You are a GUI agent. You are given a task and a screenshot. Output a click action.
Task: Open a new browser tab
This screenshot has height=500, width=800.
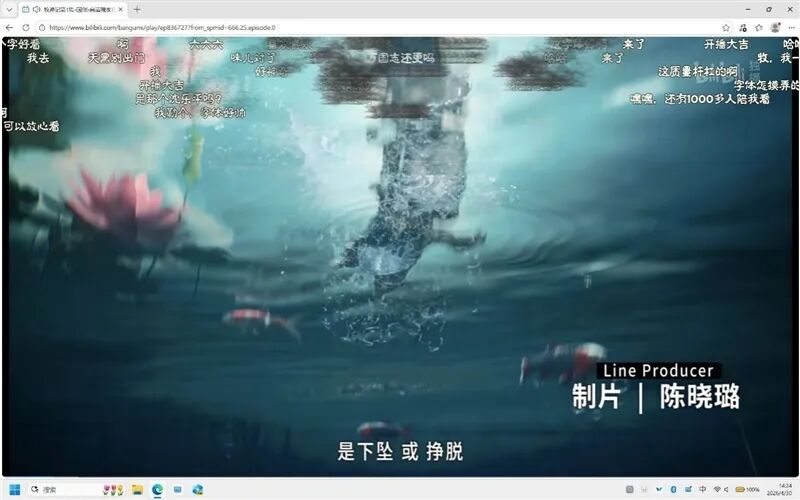[x=137, y=9]
